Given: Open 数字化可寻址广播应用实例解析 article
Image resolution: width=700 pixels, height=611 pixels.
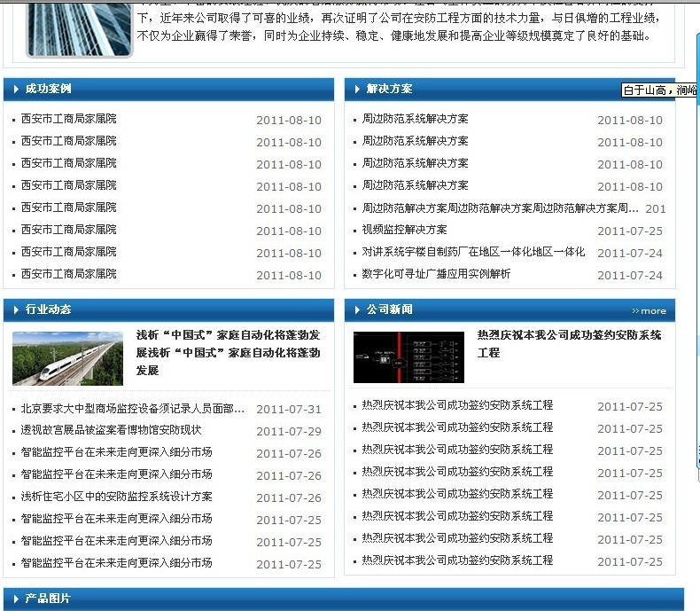Looking at the screenshot, I should click(x=436, y=274).
